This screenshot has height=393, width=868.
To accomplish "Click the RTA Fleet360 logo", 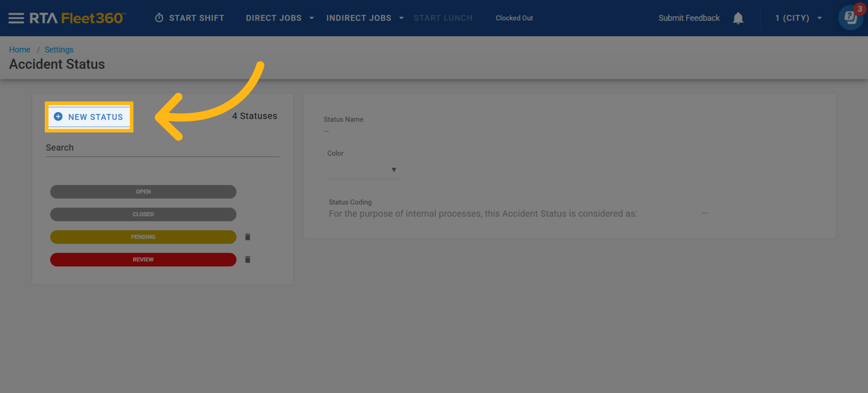I will tap(77, 18).
